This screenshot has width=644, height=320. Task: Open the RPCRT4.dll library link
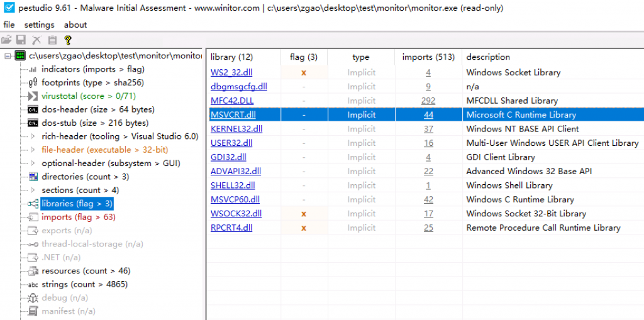pos(231,228)
